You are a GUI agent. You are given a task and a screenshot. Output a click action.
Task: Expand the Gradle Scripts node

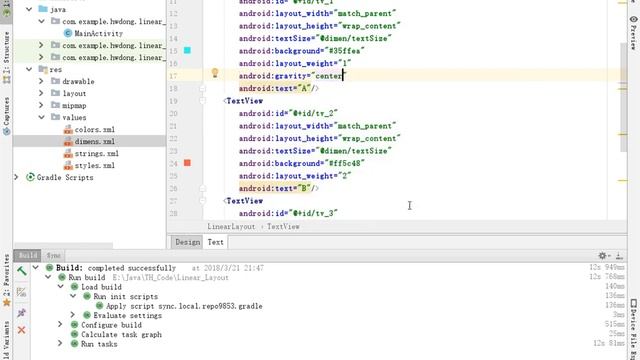pyautogui.click(x=16, y=177)
